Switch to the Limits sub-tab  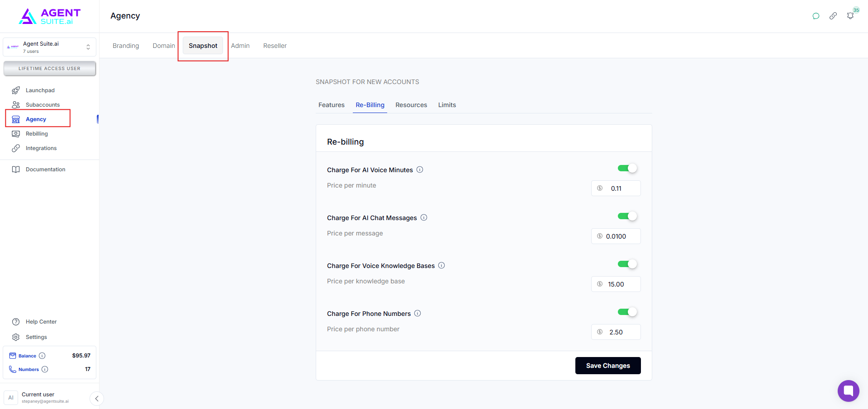pos(447,105)
